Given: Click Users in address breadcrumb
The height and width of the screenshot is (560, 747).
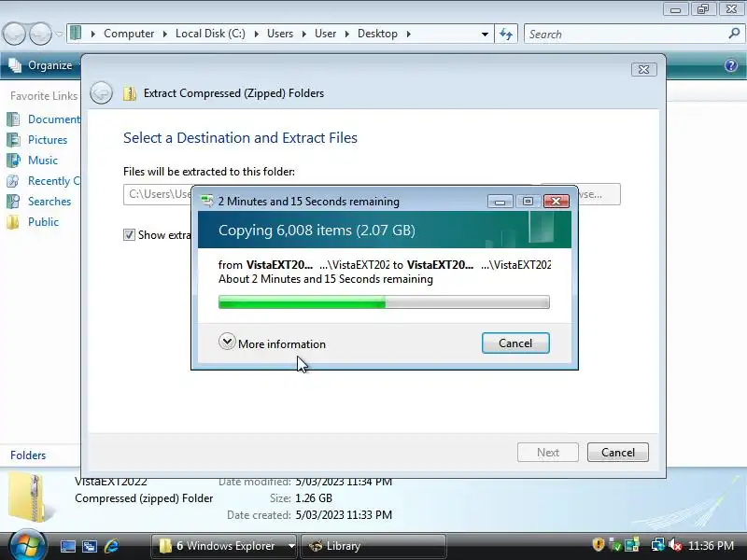Looking at the screenshot, I should 280,34.
